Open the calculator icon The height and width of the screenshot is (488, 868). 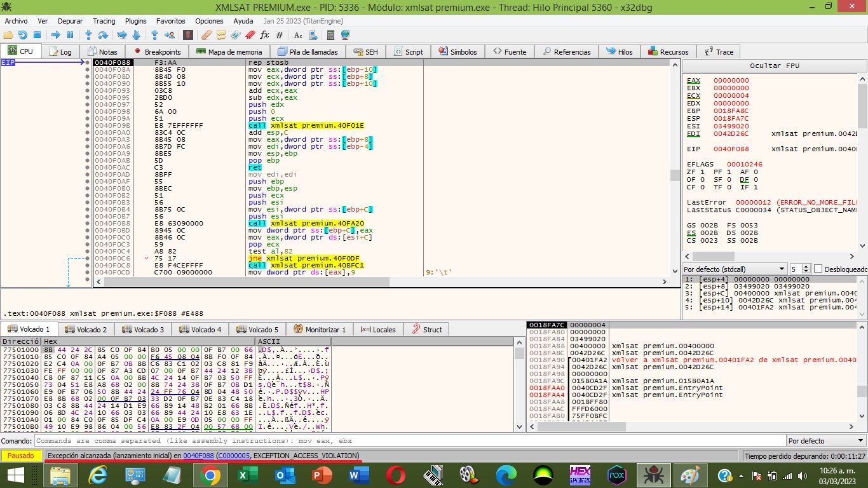pos(331,35)
